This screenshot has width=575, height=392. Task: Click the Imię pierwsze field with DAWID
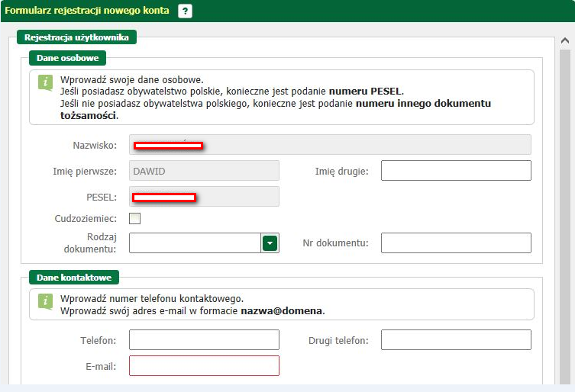pos(204,171)
